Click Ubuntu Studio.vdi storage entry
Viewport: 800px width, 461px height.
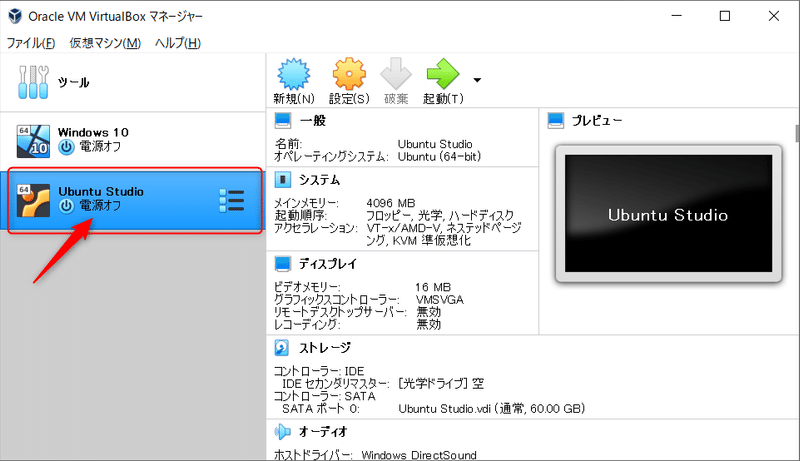point(492,409)
